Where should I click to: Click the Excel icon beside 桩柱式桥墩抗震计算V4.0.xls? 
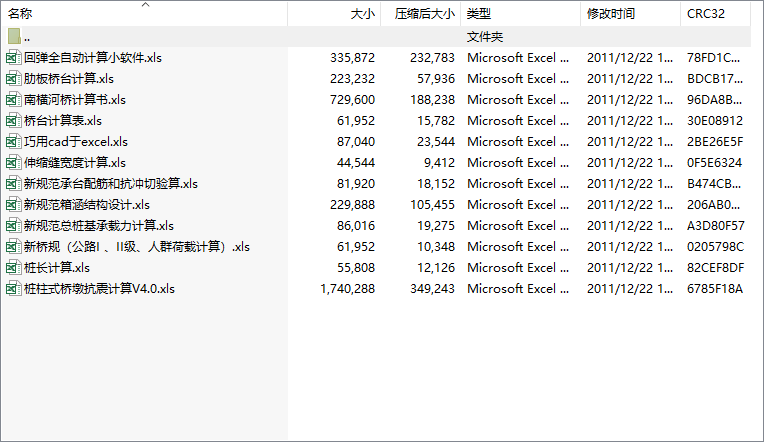[14, 289]
